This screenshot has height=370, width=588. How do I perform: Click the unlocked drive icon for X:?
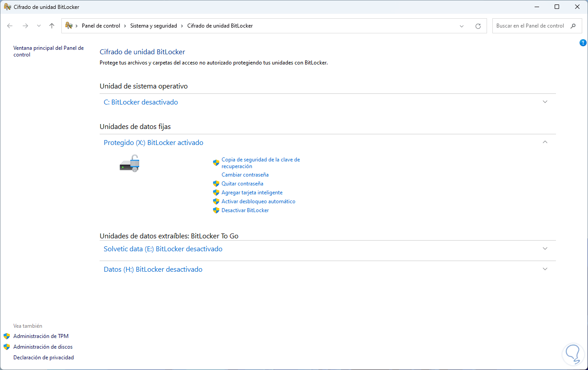tap(130, 163)
